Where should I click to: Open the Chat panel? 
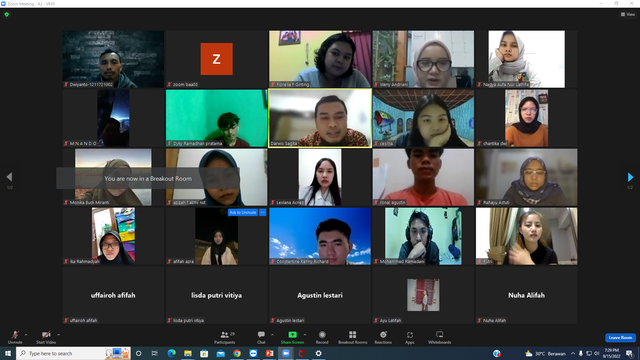(x=261, y=337)
